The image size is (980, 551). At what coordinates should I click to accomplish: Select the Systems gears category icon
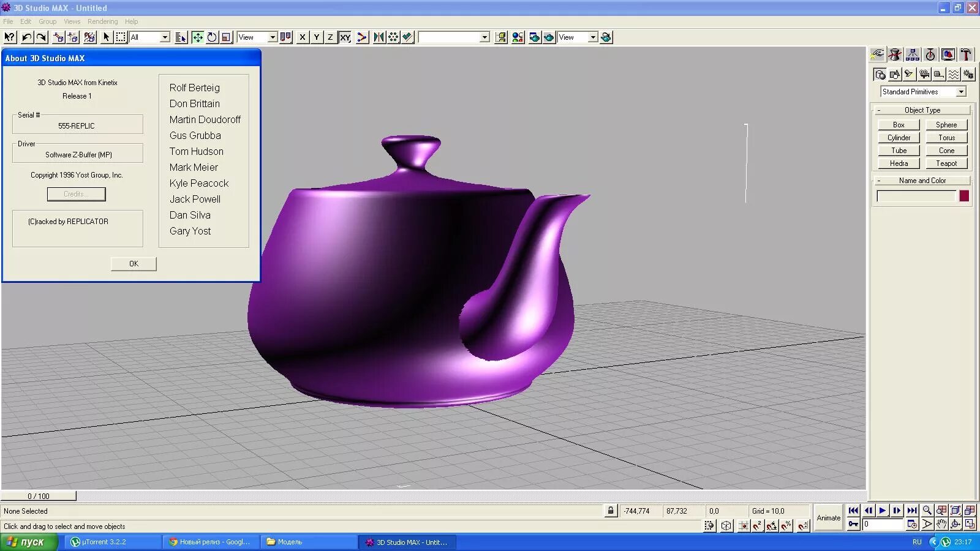(968, 75)
